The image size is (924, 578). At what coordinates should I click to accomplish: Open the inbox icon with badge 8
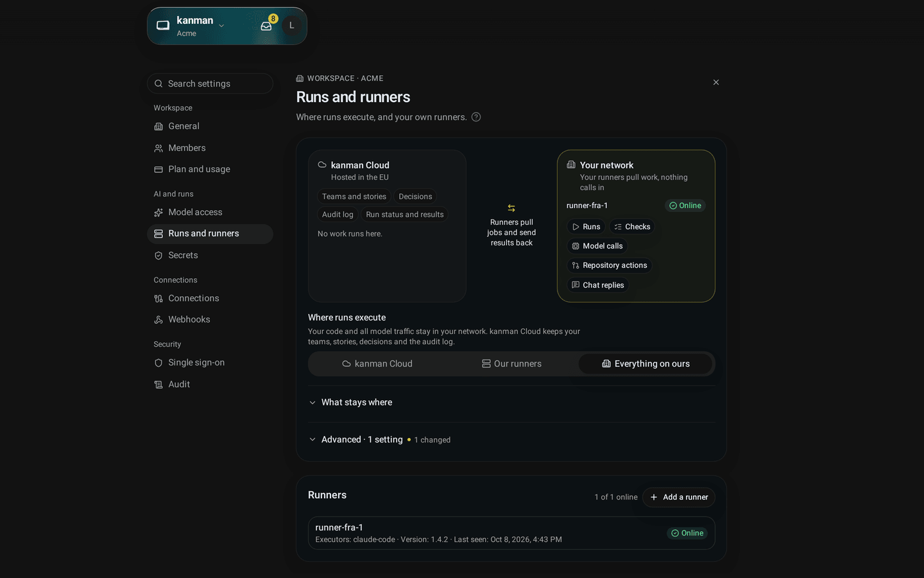[x=266, y=26]
